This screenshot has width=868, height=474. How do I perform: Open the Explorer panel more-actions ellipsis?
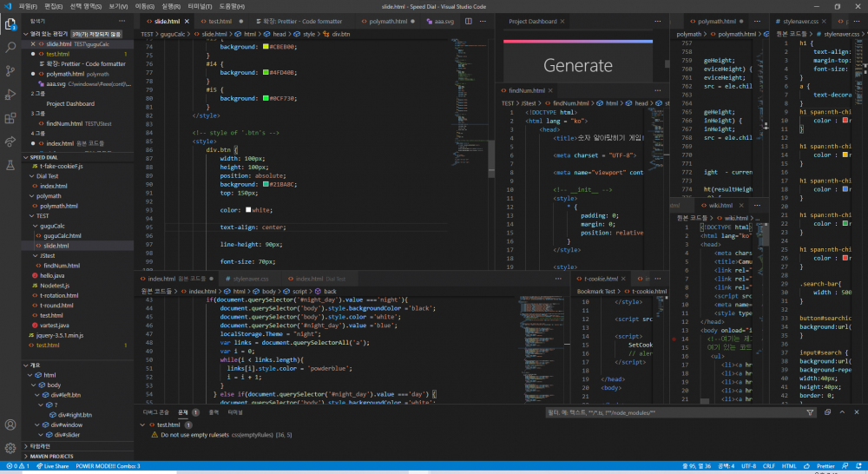click(x=122, y=21)
